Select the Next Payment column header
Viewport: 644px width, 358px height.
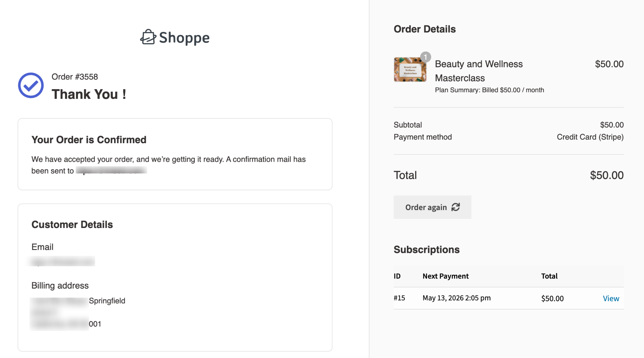click(445, 276)
